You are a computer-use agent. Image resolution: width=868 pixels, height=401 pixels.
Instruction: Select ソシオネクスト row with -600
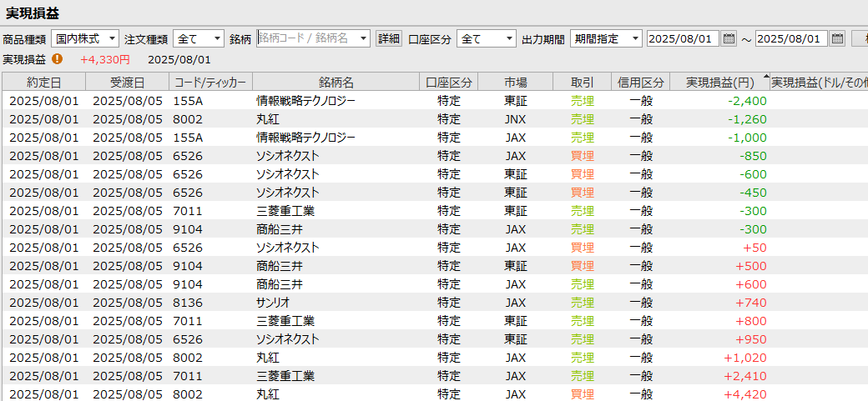[x=434, y=173]
